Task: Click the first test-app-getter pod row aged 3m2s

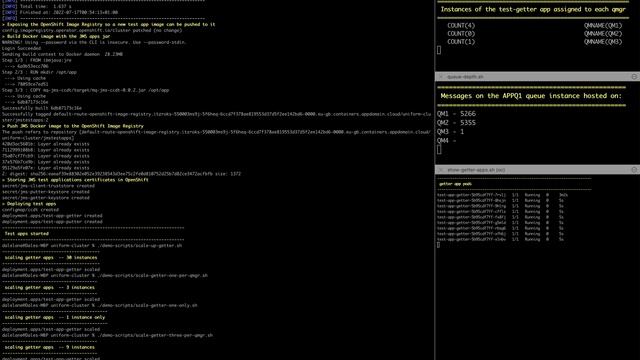Action: click(502, 195)
